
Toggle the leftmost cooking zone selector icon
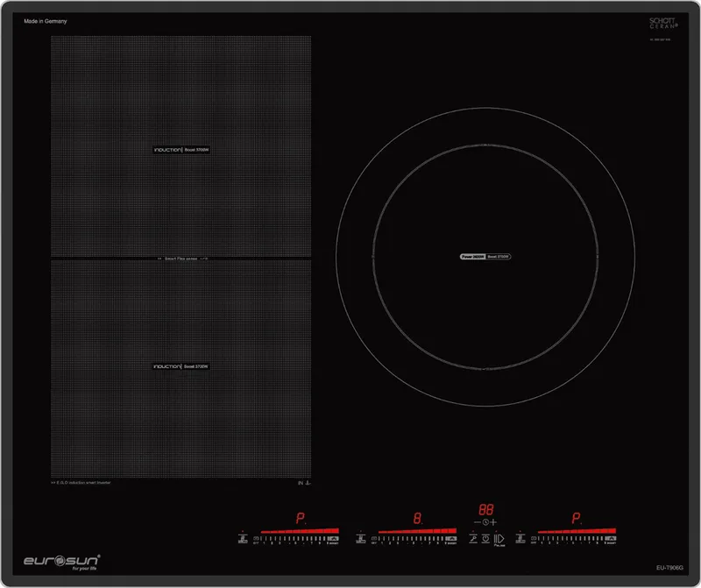[x=242, y=536]
